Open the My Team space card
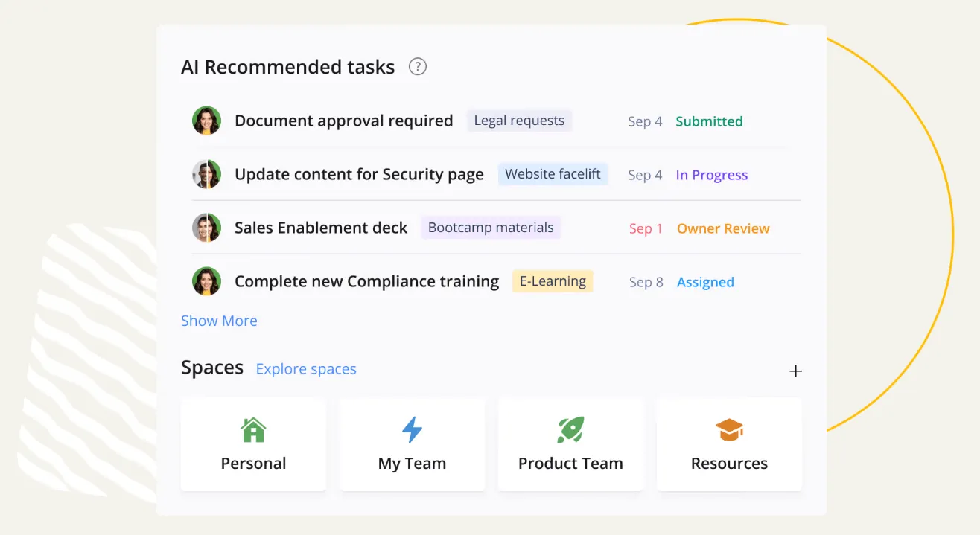980x535 pixels. [412, 444]
